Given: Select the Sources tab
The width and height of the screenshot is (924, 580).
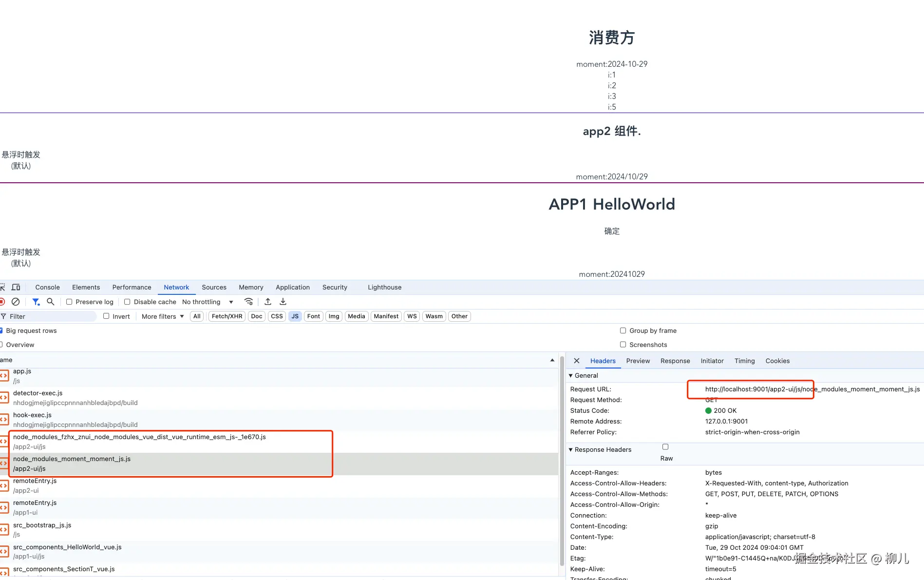Looking at the screenshot, I should point(214,288).
